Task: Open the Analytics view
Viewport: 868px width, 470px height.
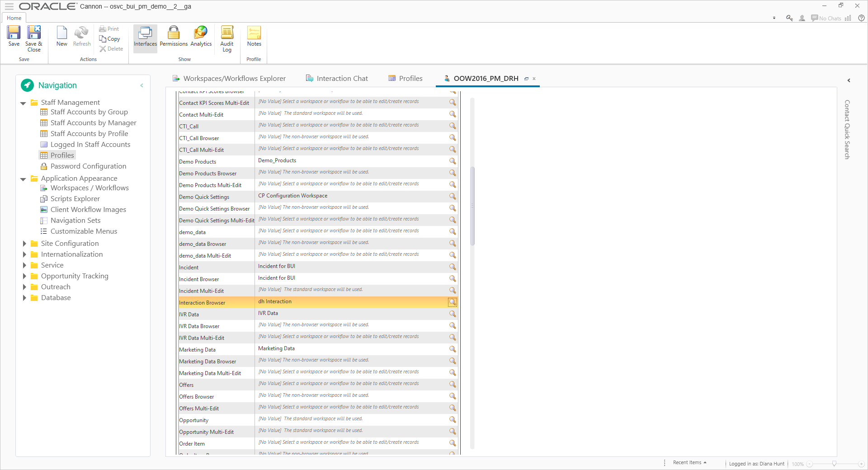Action: [x=201, y=36]
